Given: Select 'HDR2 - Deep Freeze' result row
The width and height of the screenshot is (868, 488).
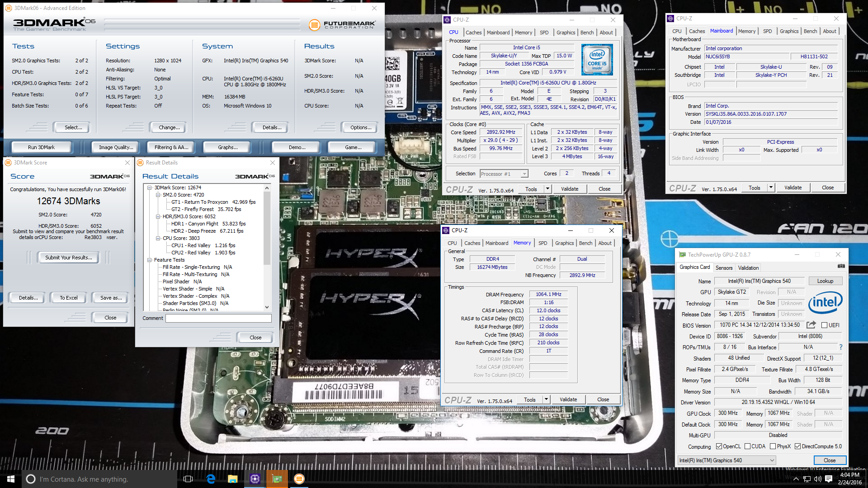Looking at the screenshot, I should tap(207, 231).
